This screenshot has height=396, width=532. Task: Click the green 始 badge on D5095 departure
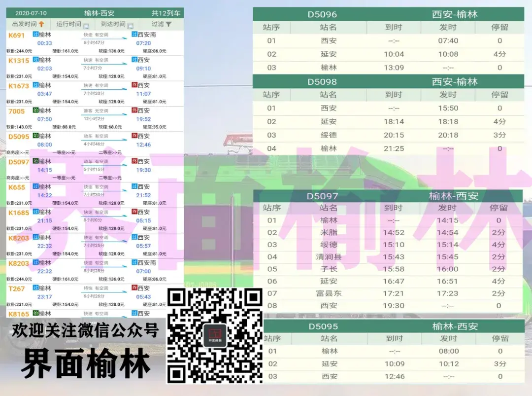[35, 136]
